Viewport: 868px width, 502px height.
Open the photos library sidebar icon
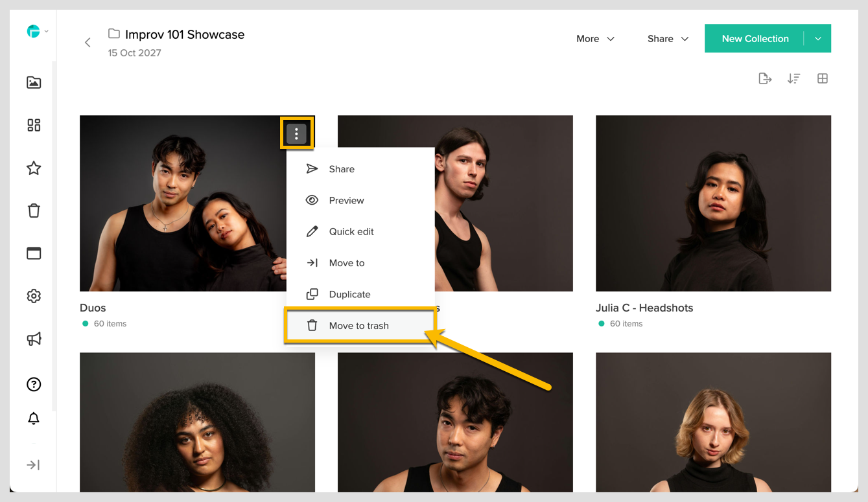click(x=34, y=82)
